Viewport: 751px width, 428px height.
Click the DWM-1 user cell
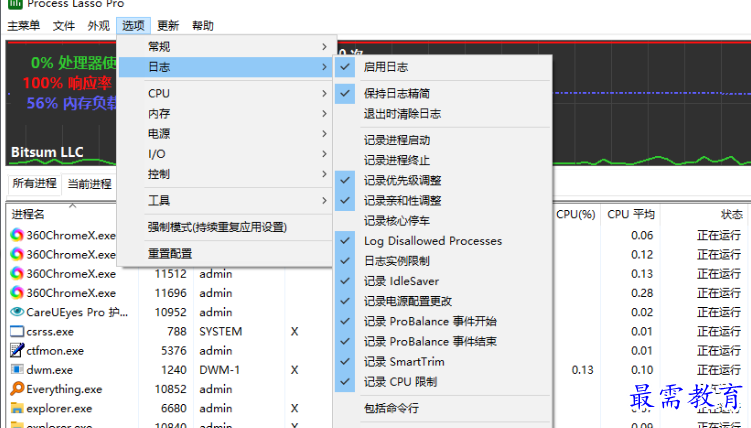tap(219, 370)
